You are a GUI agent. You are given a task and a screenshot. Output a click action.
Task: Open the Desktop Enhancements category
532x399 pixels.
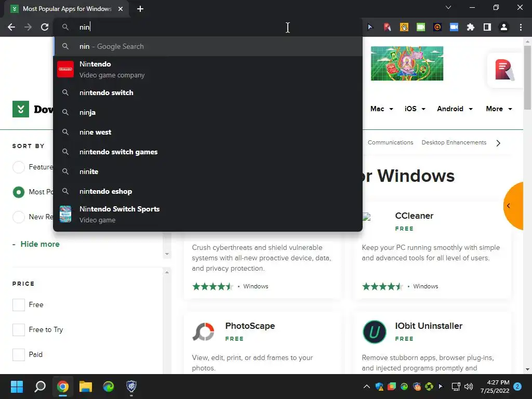pos(454,142)
